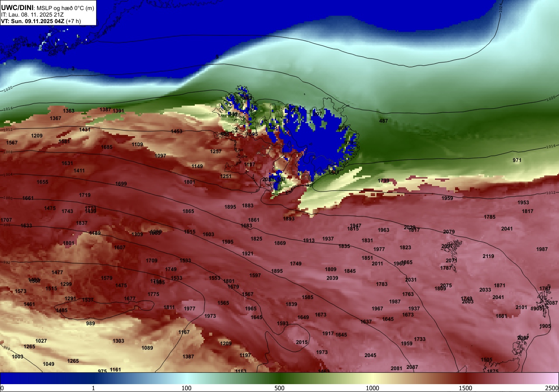Click the map value 1607
This screenshot has width=559, height=392.
120,248
